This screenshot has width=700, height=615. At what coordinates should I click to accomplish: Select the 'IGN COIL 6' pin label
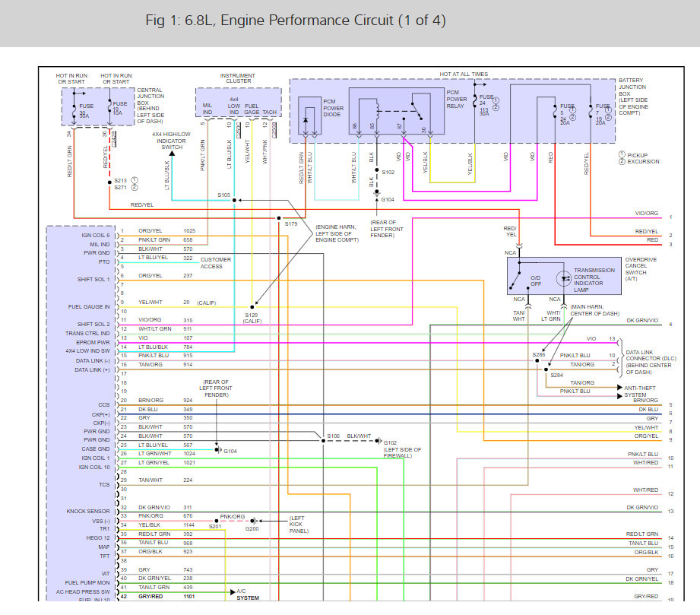point(95,236)
